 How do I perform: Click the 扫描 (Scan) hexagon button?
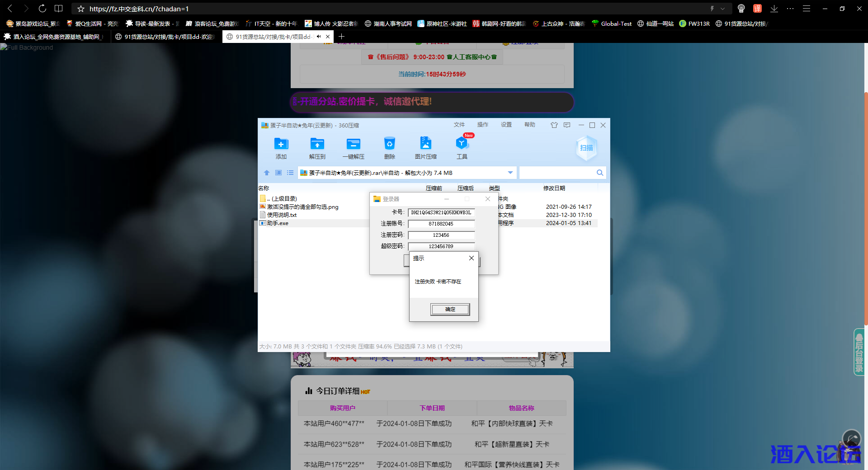click(586, 148)
